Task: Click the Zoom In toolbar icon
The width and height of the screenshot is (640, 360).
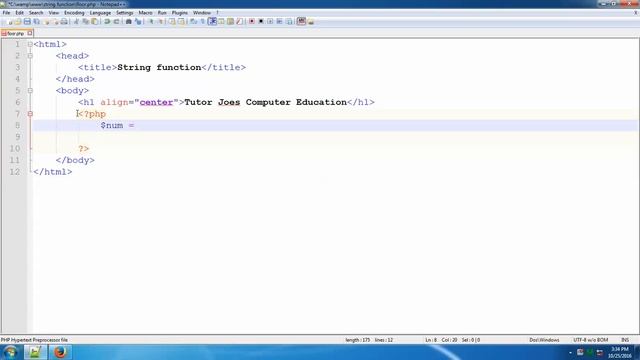Action: click(151, 21)
